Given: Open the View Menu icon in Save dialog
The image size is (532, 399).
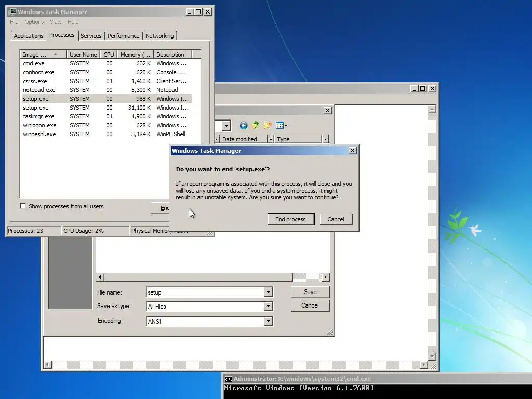Looking at the screenshot, I should (282, 126).
